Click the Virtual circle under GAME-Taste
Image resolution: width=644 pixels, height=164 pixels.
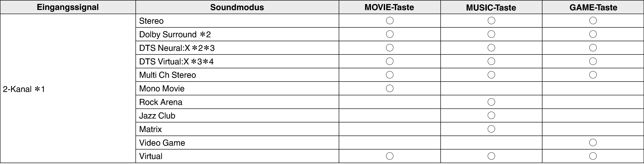click(593, 156)
